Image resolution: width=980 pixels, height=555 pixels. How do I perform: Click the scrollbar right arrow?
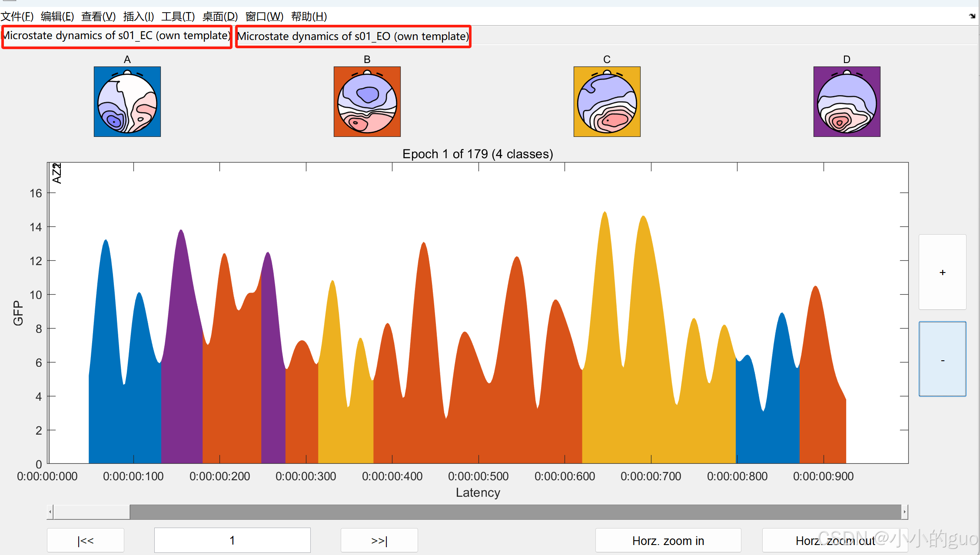click(905, 512)
